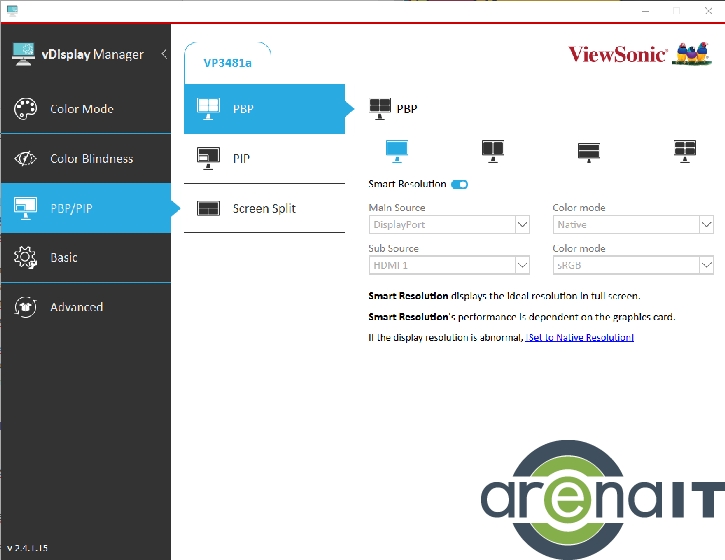This screenshot has height=560, width=725.
Task: Click the ViewSonic birds logo
Action: coord(692,53)
